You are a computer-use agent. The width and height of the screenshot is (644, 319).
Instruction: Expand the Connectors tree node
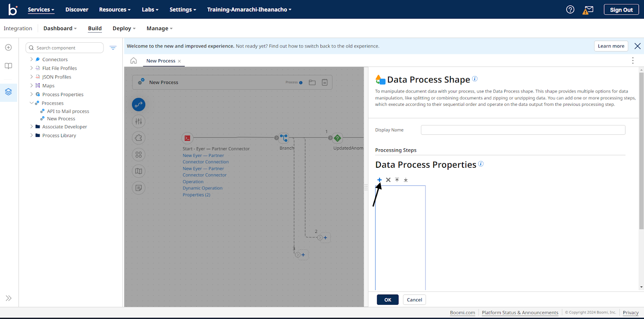coord(31,59)
